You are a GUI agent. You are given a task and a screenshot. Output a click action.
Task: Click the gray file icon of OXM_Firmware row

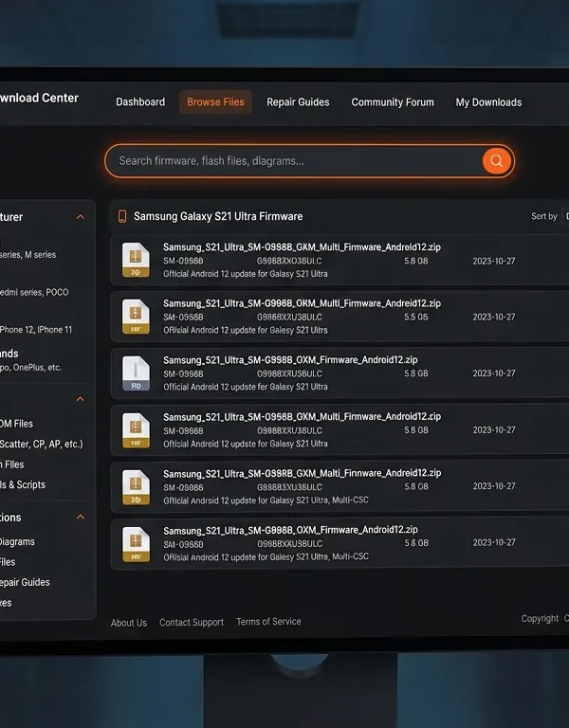coord(136,373)
